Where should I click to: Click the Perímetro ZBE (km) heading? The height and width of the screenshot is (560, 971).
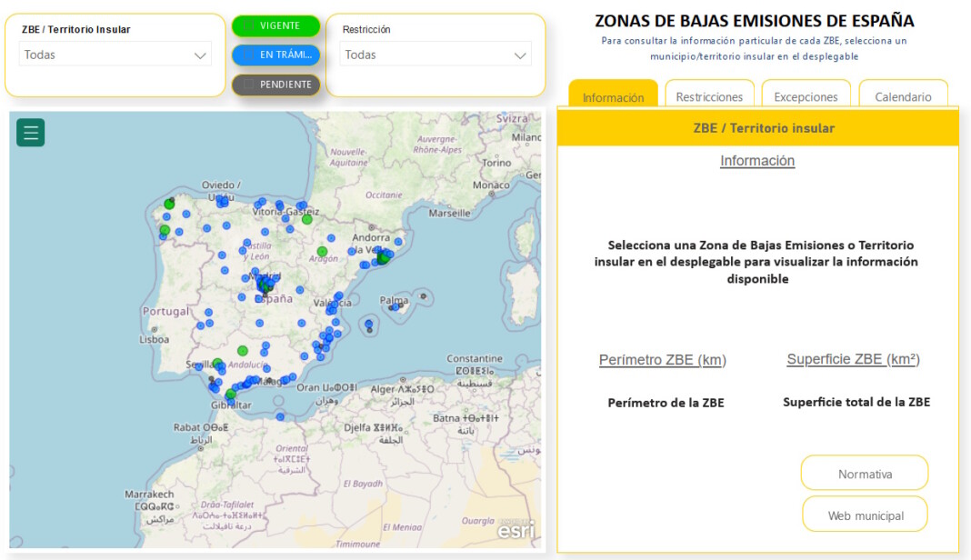coord(663,360)
